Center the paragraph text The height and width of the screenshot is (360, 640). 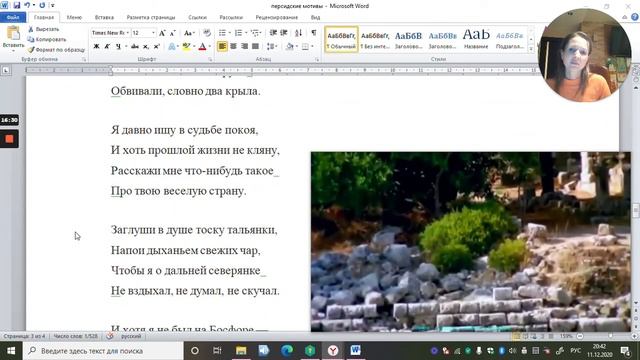(x=233, y=47)
